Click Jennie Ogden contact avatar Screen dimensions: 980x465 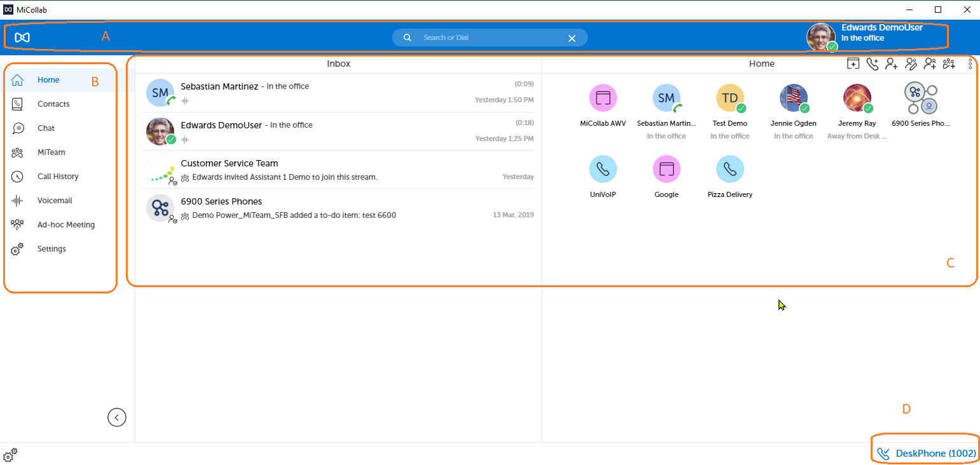(x=794, y=98)
